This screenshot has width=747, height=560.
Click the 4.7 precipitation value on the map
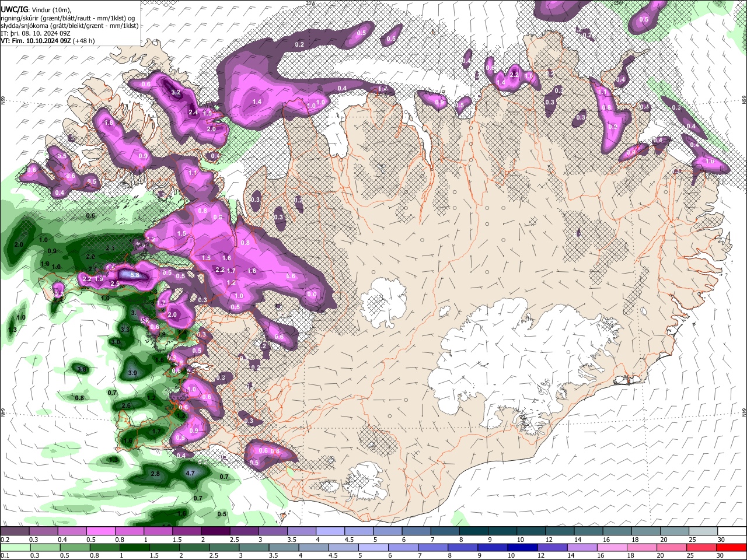coord(190,473)
